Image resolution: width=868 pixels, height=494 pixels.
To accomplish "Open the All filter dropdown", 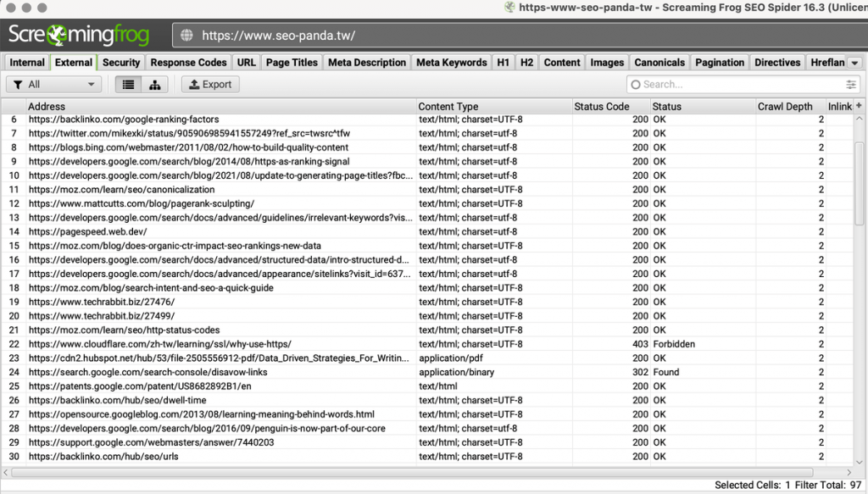I will (x=53, y=85).
